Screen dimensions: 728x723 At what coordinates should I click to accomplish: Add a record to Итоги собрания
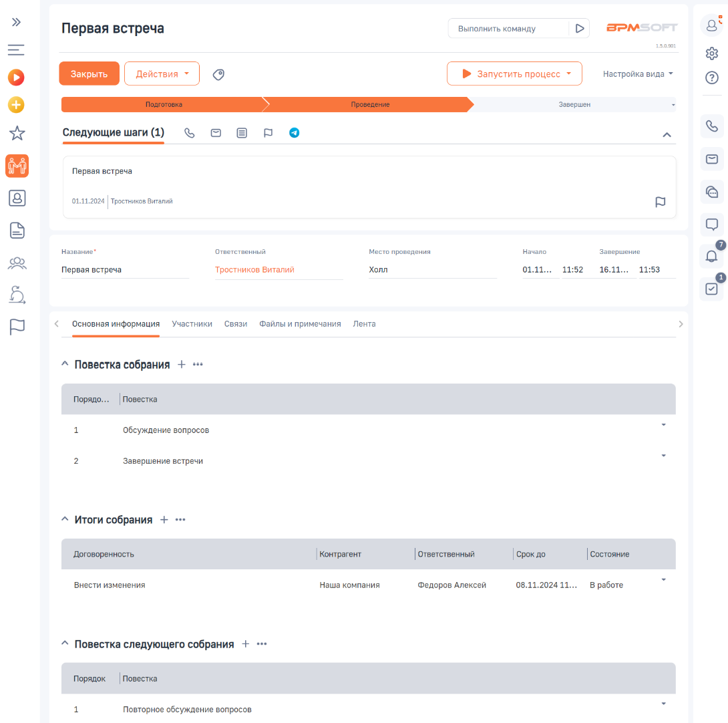click(164, 520)
